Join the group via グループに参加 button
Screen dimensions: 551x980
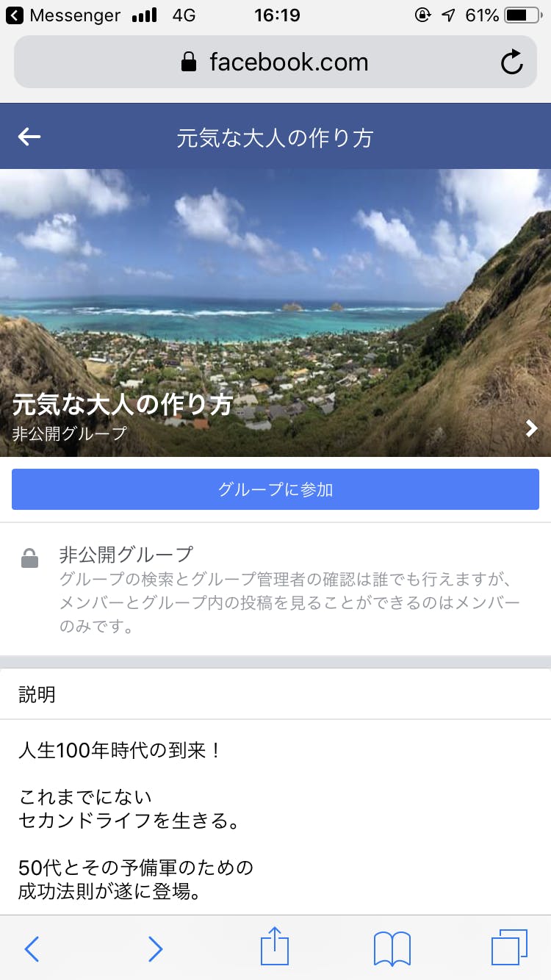[x=275, y=489]
